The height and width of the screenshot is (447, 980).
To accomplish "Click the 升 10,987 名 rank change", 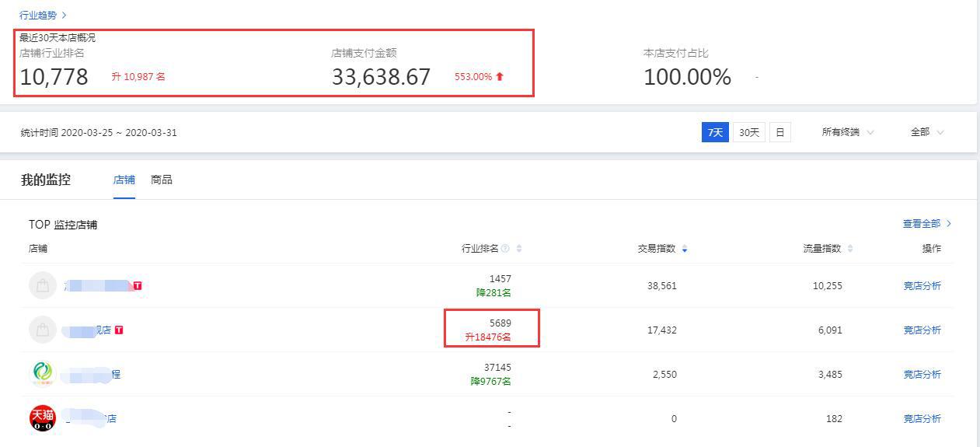I will tap(138, 77).
